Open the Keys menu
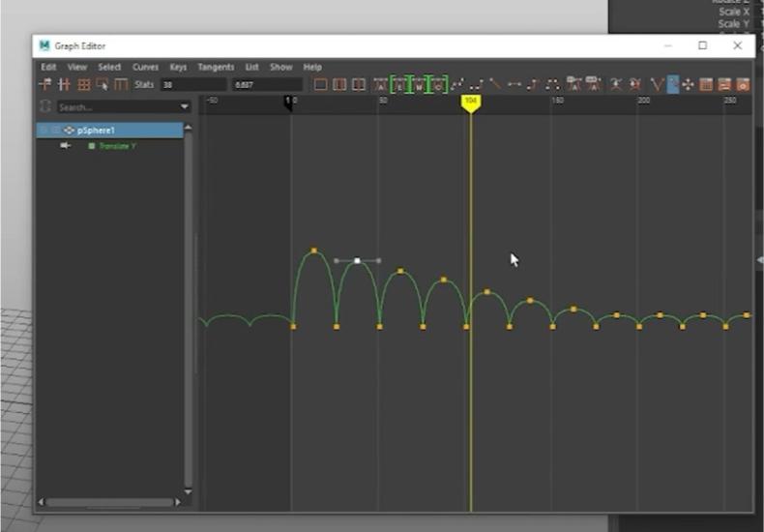This screenshot has height=532, width=764. tap(178, 68)
